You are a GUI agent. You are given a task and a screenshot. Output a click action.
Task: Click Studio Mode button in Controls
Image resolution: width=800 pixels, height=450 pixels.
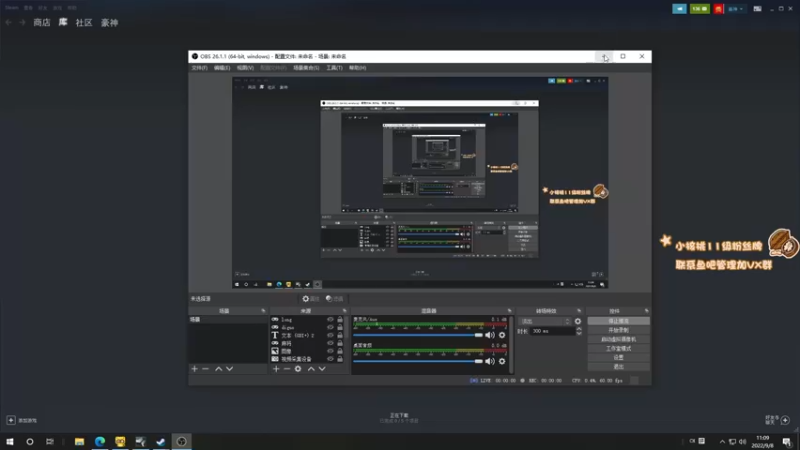pyautogui.click(x=618, y=348)
